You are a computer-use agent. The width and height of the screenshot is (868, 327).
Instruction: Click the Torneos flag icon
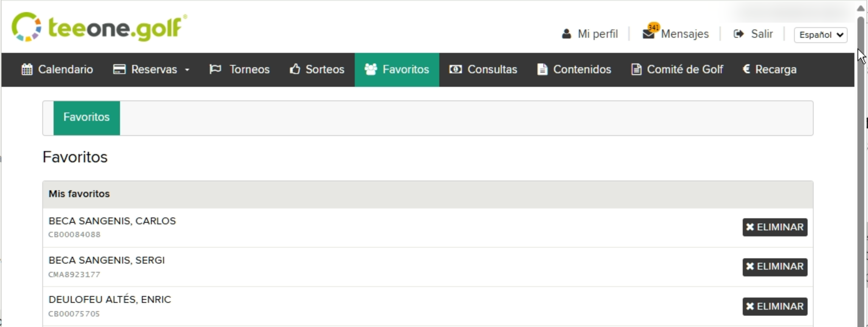click(x=215, y=69)
